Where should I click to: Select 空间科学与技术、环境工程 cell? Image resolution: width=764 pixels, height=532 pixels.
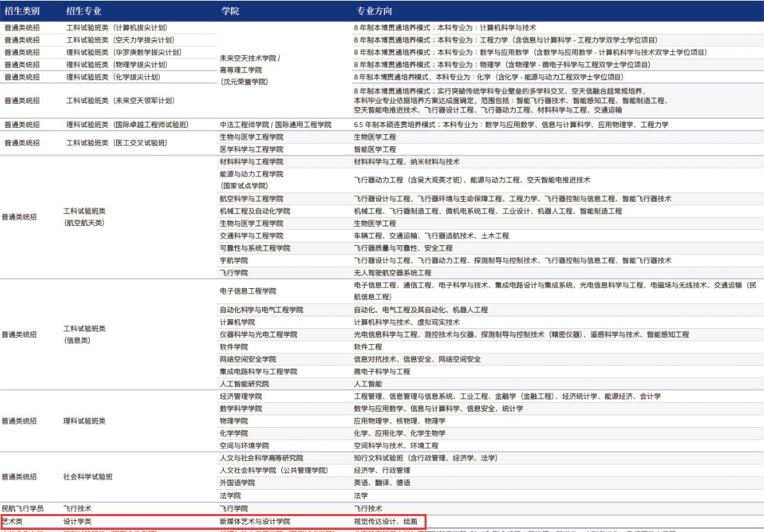[x=396, y=446]
